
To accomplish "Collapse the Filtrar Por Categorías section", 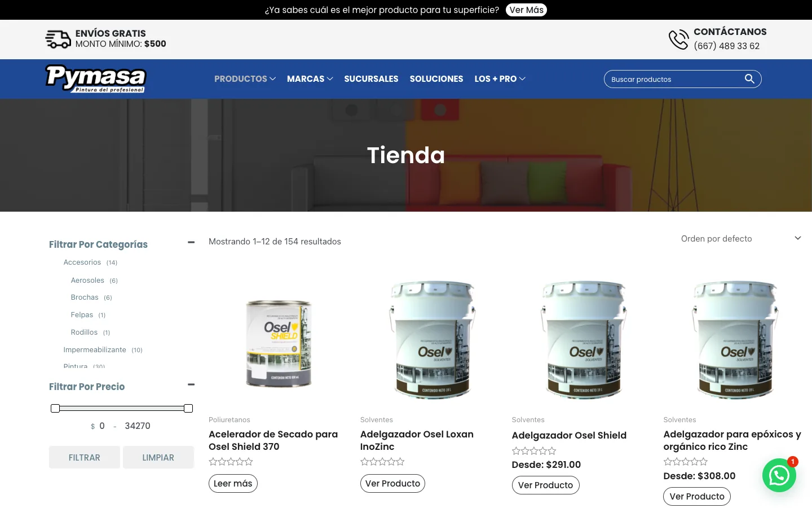I will pos(191,242).
